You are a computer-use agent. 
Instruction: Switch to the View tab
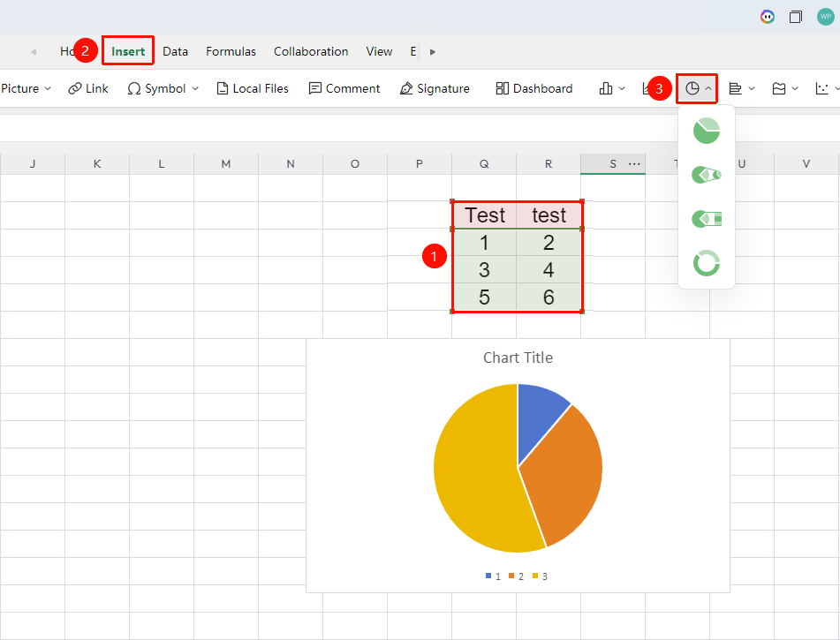click(379, 51)
